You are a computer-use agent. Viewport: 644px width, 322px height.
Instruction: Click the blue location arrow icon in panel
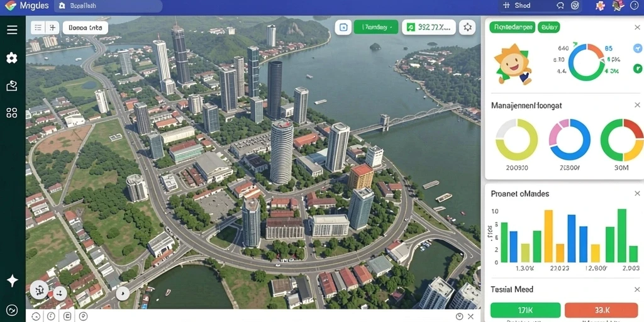pyautogui.click(x=638, y=48)
